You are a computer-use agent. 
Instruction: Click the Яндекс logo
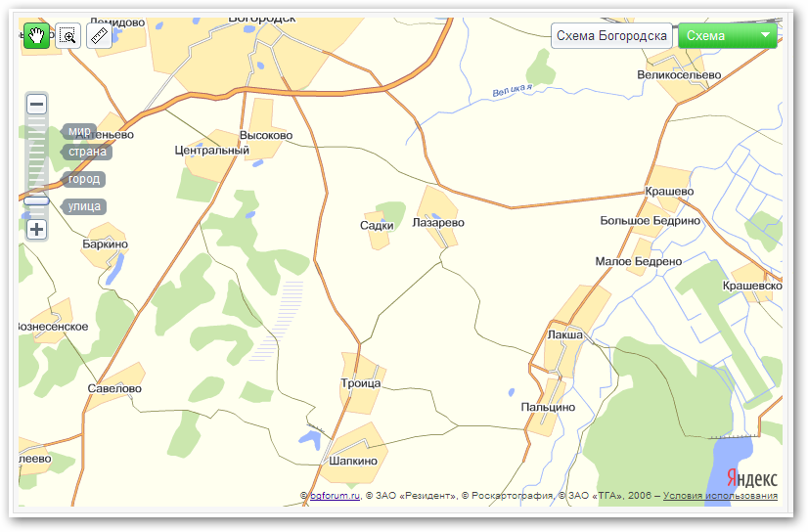coord(752,478)
